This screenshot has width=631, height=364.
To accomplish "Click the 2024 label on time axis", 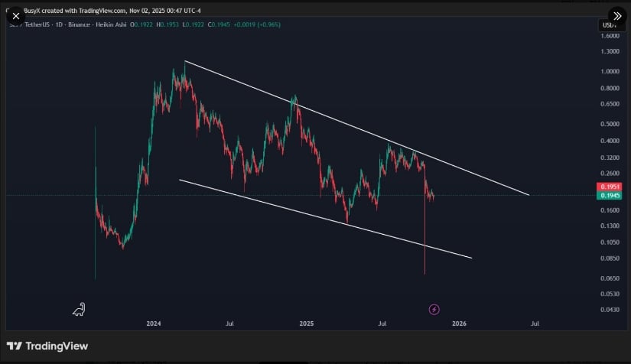I will click(154, 324).
